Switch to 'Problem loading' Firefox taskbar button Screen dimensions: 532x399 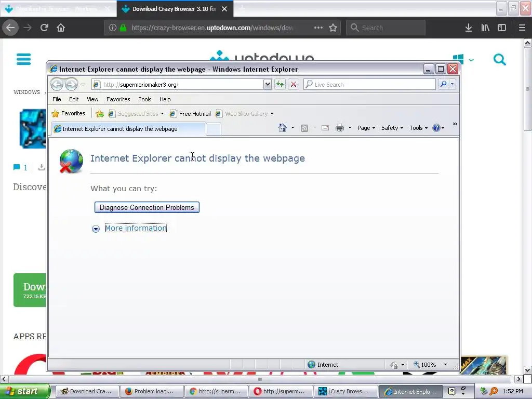click(151, 391)
